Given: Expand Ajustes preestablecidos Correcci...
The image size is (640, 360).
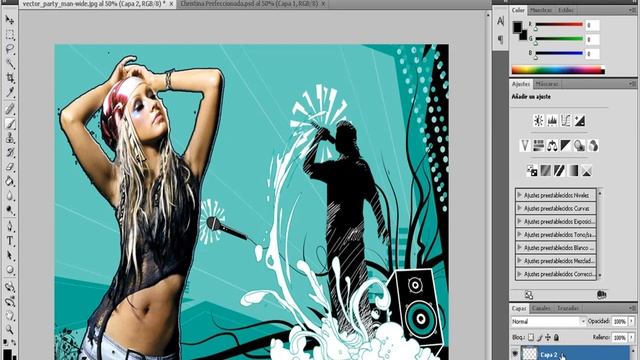Looking at the screenshot, I should pos(520,274).
